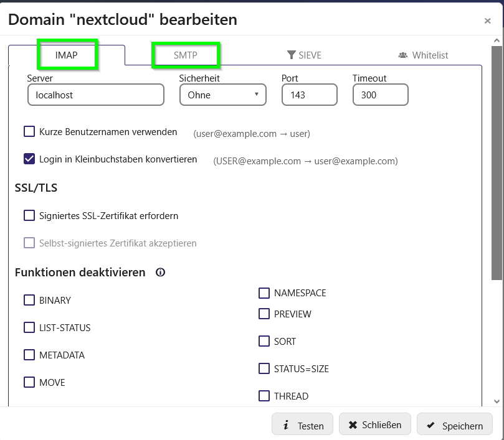
Task: Tick the BINARY checkbox
Action: [x=29, y=300]
